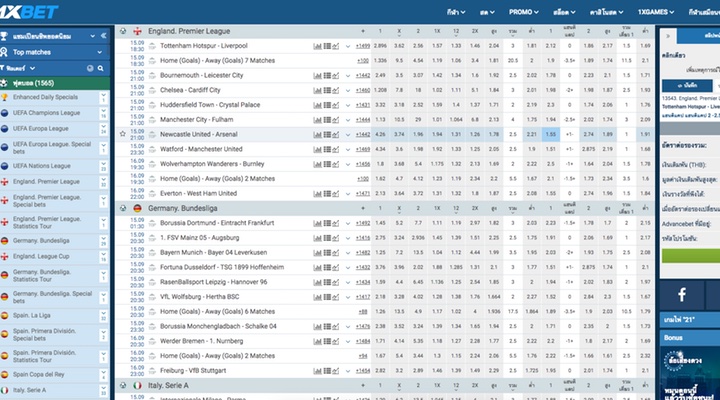Click football icon in Germany Bundesliga header
The height and width of the screenshot is (400, 720).
coord(123,208)
